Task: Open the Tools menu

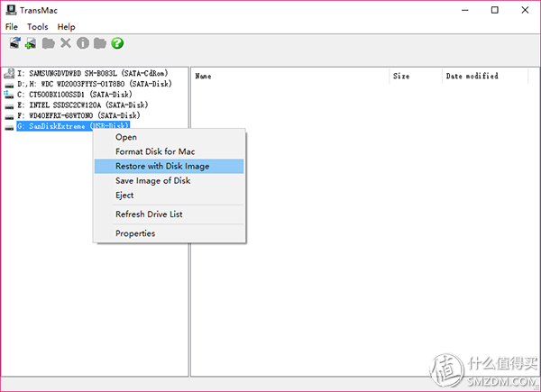Action: (37, 26)
